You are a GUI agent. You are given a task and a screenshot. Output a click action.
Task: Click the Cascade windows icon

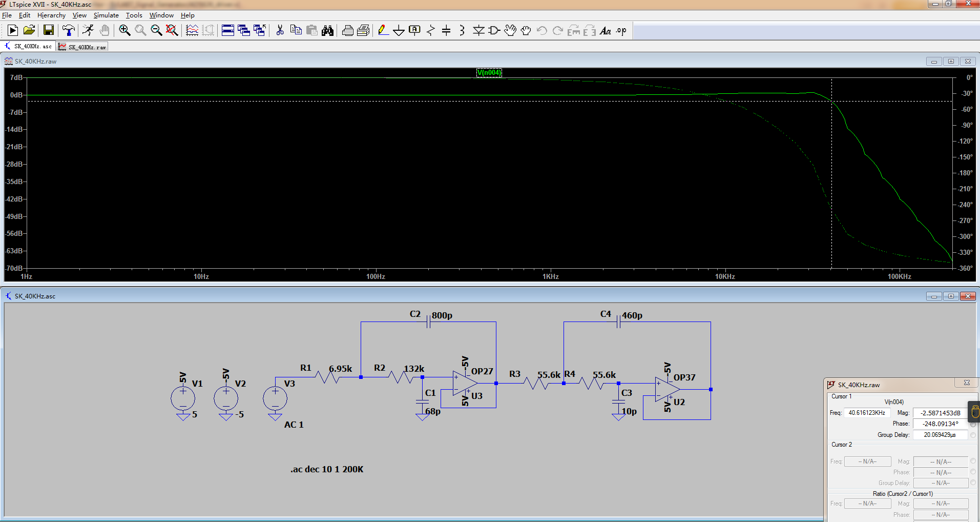244,31
